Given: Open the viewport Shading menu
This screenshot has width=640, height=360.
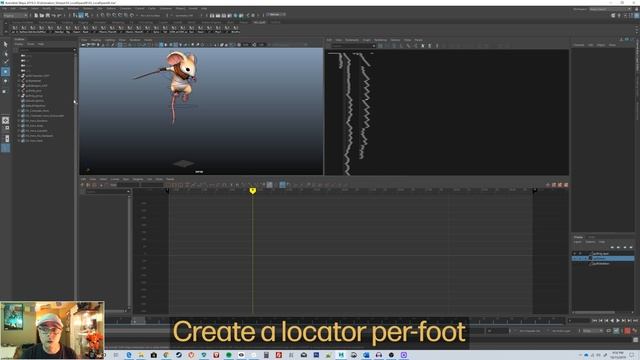Looking at the screenshot, I should pos(96,40).
